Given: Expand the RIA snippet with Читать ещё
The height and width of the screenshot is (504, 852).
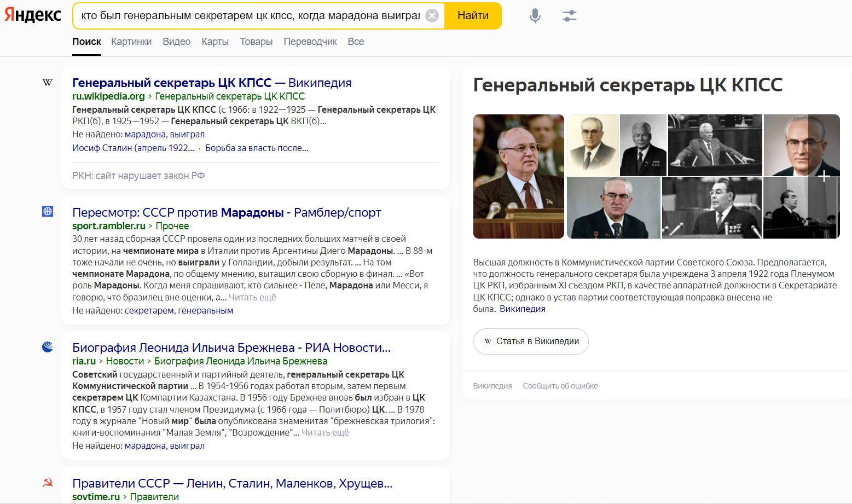Looking at the screenshot, I should (x=325, y=432).
